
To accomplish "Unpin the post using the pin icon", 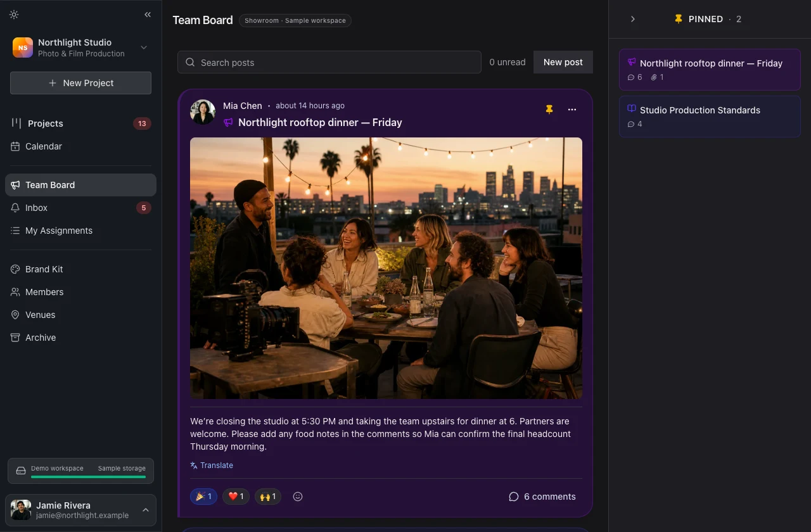I will [x=549, y=110].
